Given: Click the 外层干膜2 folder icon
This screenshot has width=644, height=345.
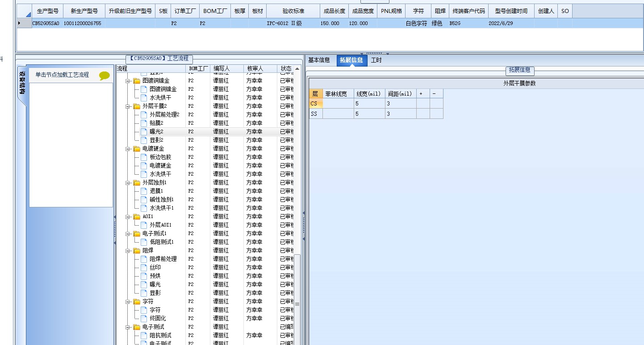Looking at the screenshot, I should 137,106.
